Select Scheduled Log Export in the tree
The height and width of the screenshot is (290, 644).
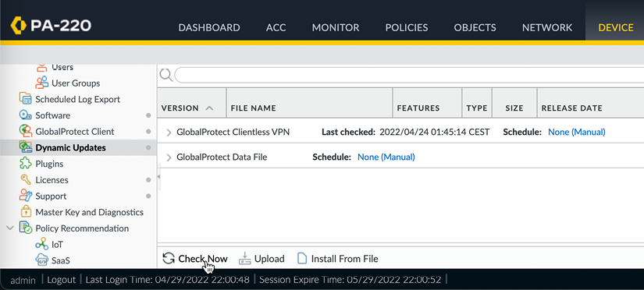pyautogui.click(x=77, y=99)
